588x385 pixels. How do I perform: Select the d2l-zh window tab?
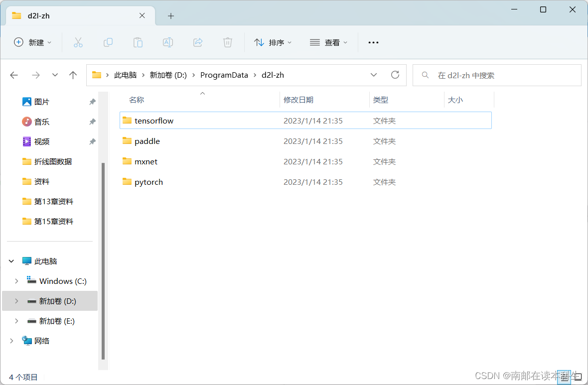[x=81, y=16]
